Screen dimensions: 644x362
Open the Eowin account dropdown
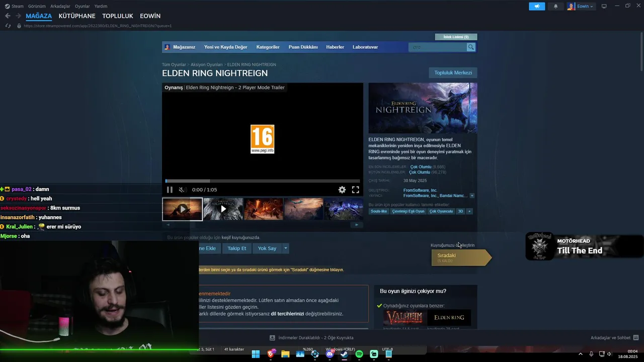[581, 6]
